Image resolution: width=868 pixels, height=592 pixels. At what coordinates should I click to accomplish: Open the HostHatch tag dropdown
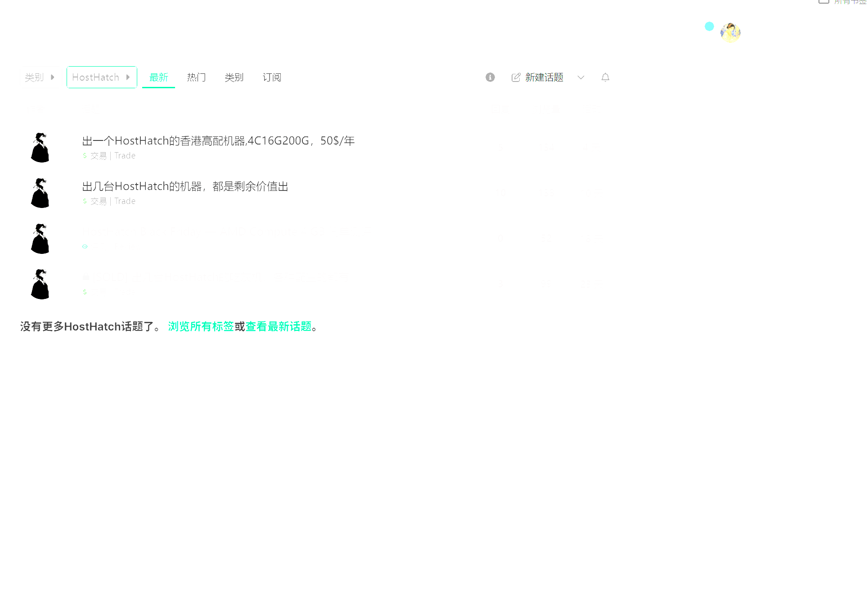[102, 77]
